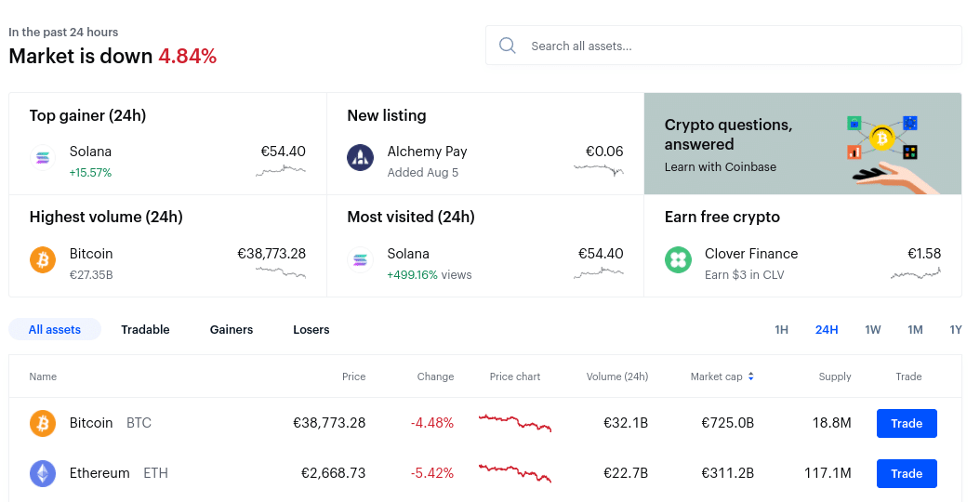Click Ethereum market cap €311.2B
This screenshot has width=980, height=502.
click(727, 473)
